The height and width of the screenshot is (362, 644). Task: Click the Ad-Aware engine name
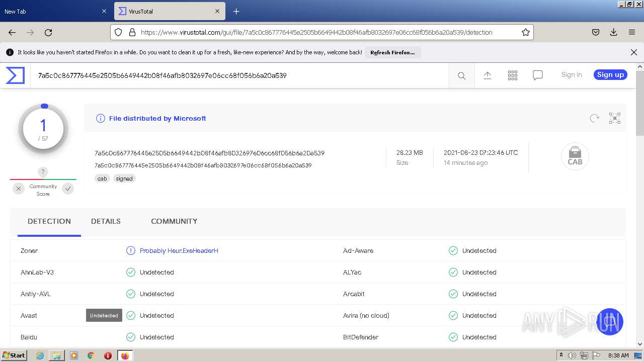(358, 250)
